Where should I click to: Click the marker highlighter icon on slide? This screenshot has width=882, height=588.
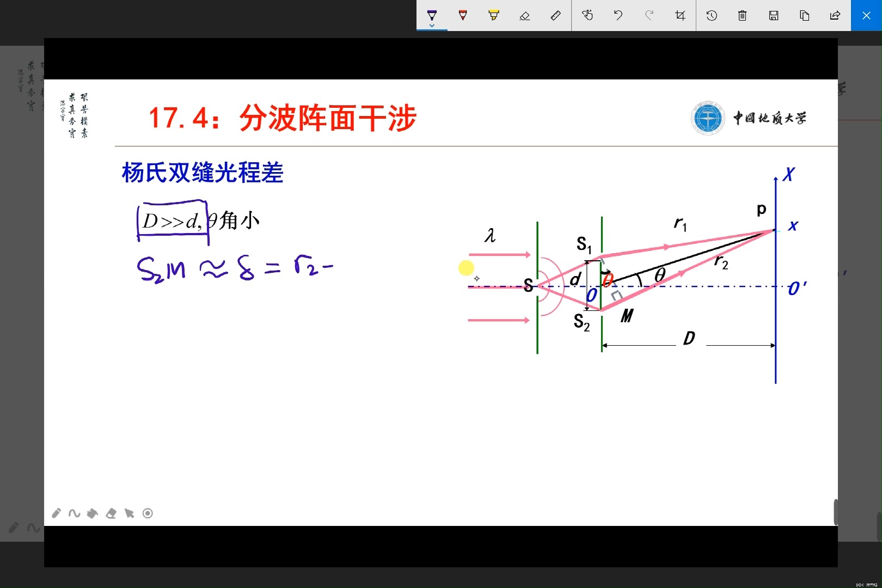click(93, 513)
